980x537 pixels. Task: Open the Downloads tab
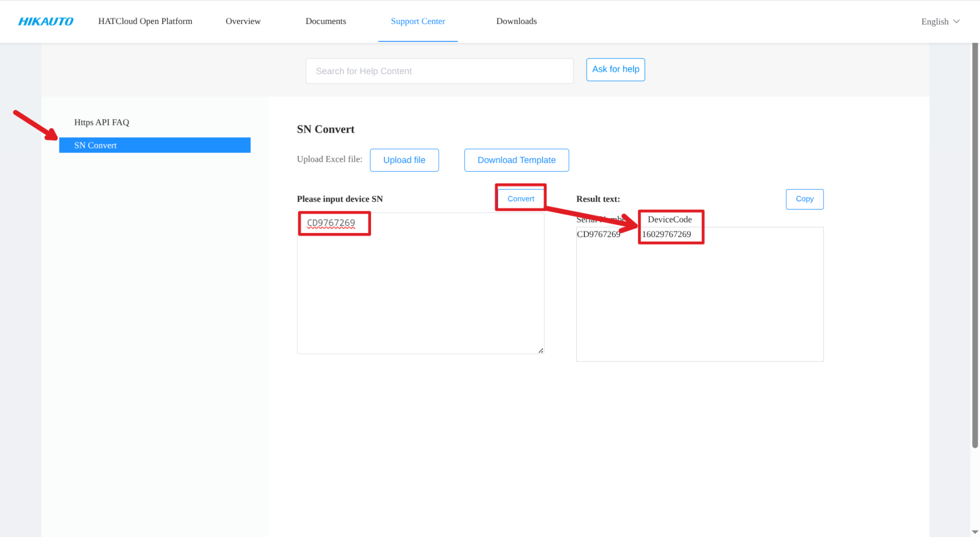click(x=516, y=21)
